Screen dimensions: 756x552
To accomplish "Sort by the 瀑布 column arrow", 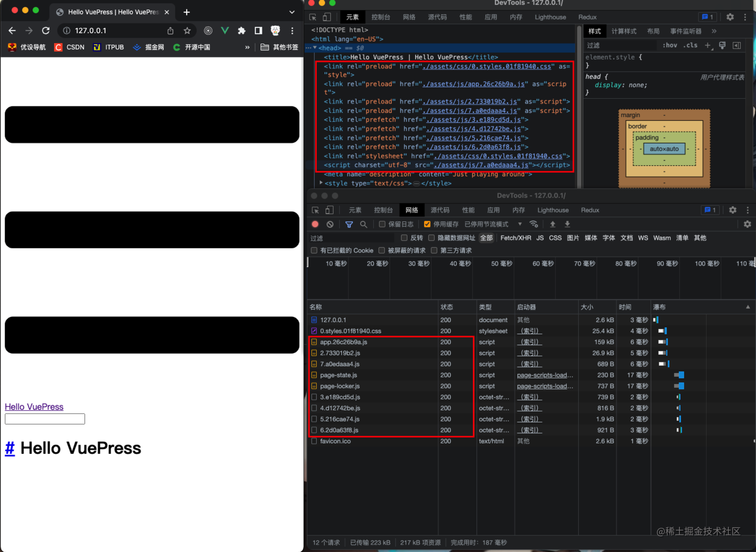I will 748,307.
